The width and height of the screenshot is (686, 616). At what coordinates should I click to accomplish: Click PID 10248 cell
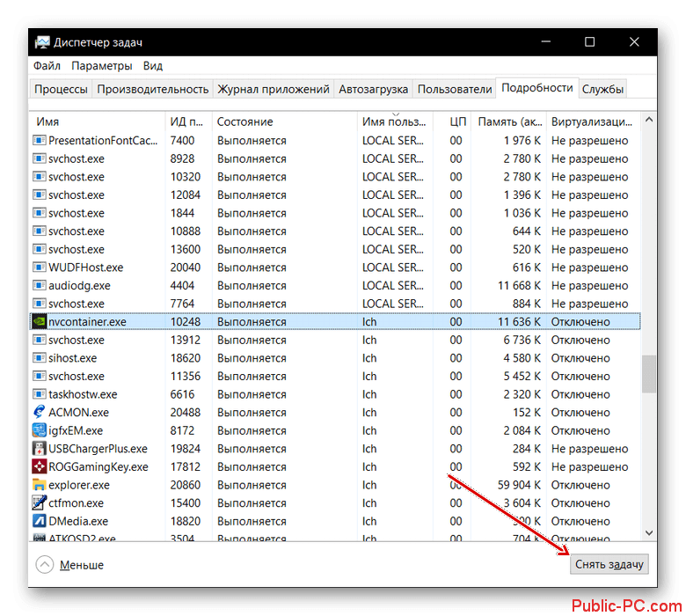click(186, 322)
